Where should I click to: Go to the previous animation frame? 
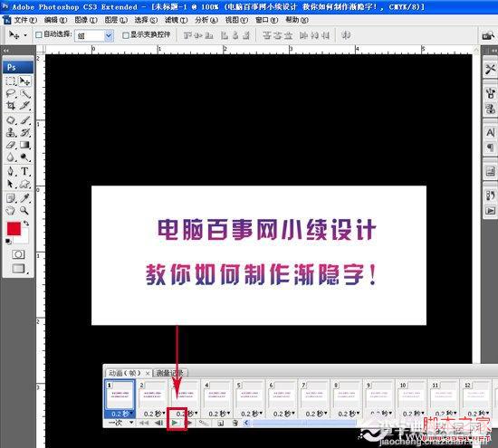click(x=159, y=423)
